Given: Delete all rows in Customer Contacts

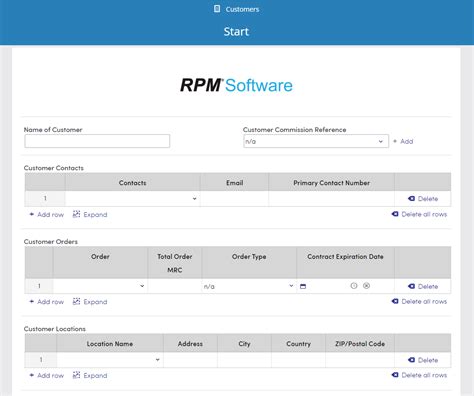Looking at the screenshot, I should tap(419, 214).
